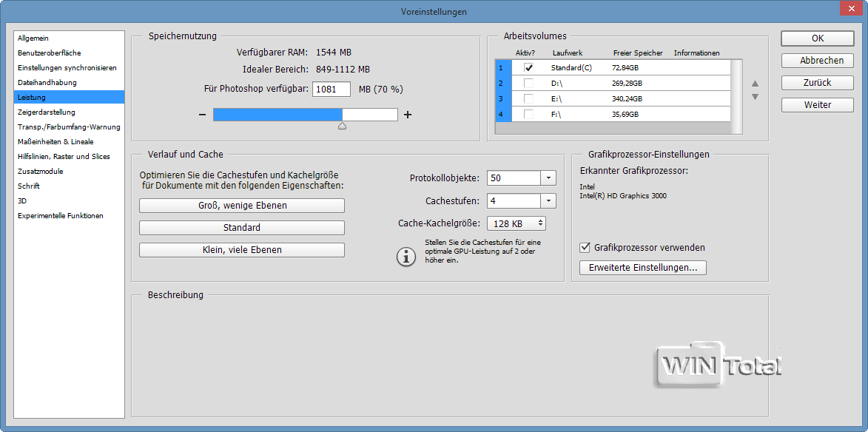868x432 pixels.
Task: Move scratch disk up with arrow
Action: click(x=755, y=84)
